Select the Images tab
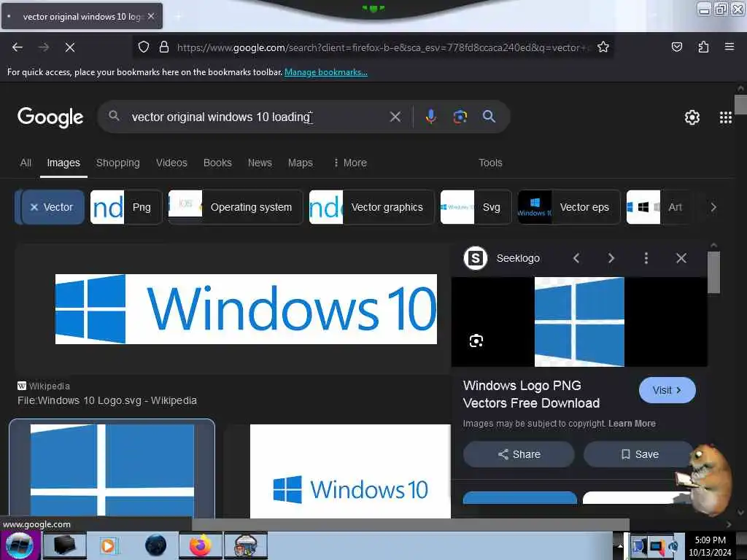Image resolution: width=747 pixels, height=560 pixels. (x=63, y=163)
